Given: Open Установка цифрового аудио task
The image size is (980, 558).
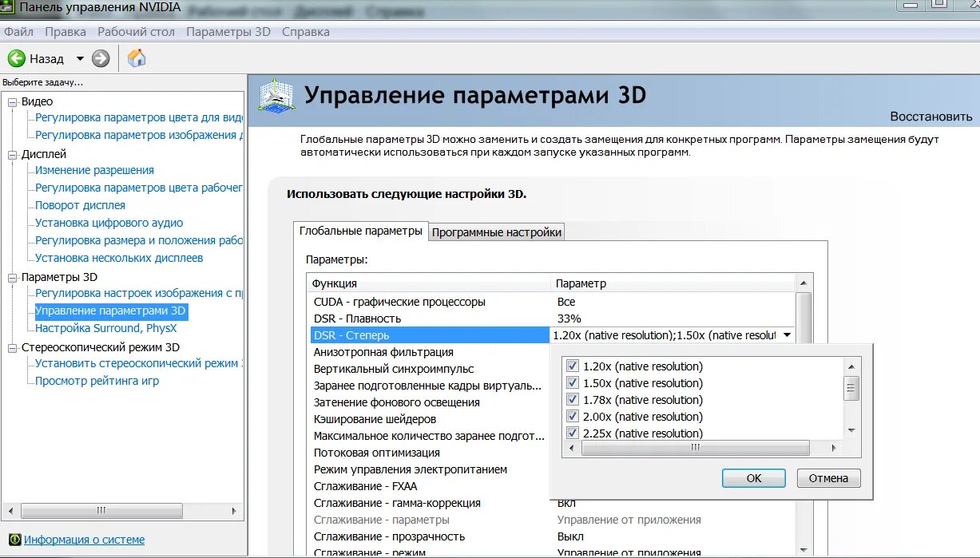Looking at the screenshot, I should (109, 223).
